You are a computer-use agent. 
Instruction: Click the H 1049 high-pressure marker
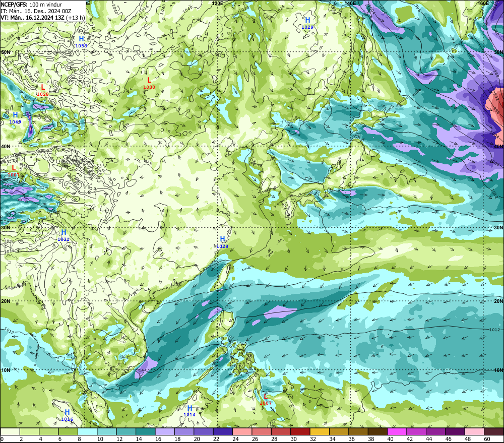[x=15, y=118]
